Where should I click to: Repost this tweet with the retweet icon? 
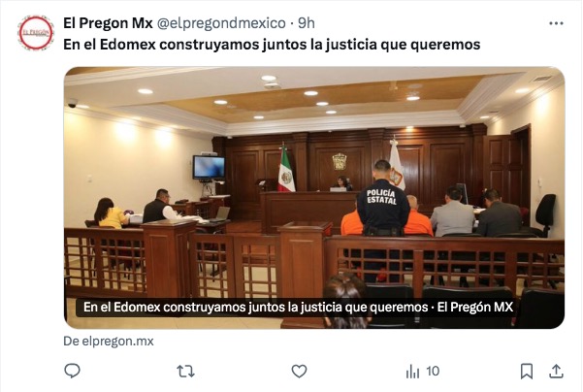(185, 371)
